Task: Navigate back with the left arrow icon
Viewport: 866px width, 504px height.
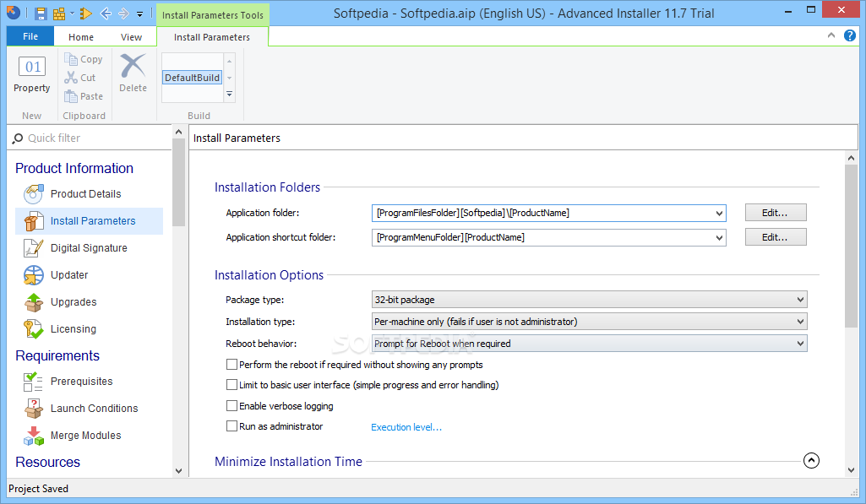Action: [106, 14]
